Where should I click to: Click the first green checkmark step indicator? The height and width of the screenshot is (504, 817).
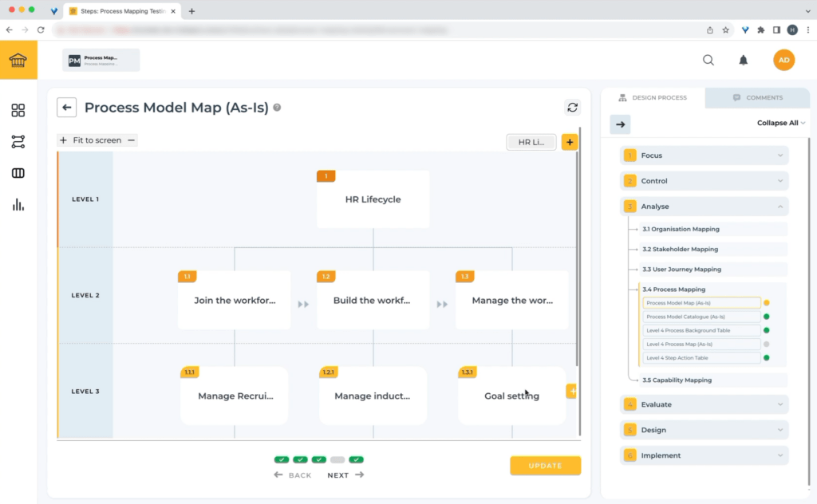click(282, 460)
